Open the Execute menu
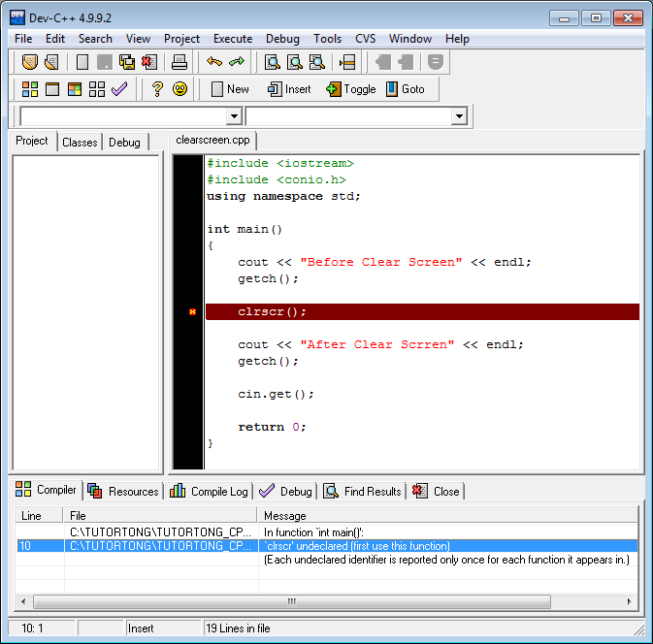Image resolution: width=653 pixels, height=644 pixels. pos(233,39)
